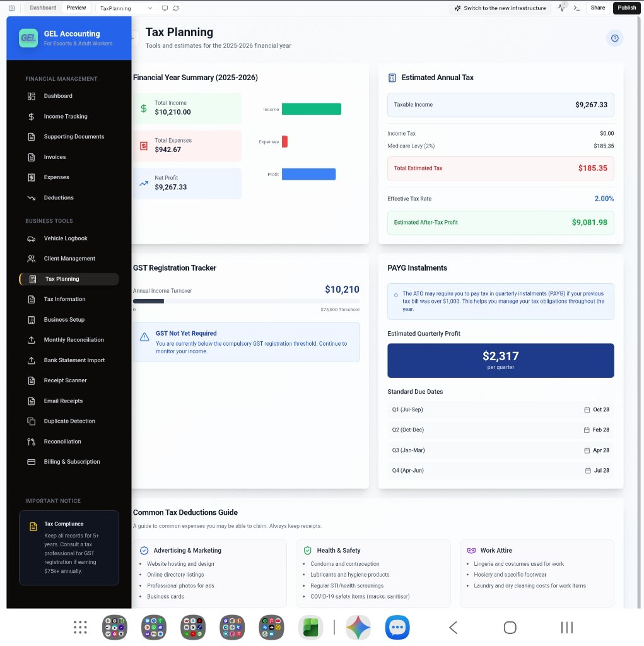Open the terminal console icon
The width and height of the screenshot is (644, 646).
pos(577,8)
